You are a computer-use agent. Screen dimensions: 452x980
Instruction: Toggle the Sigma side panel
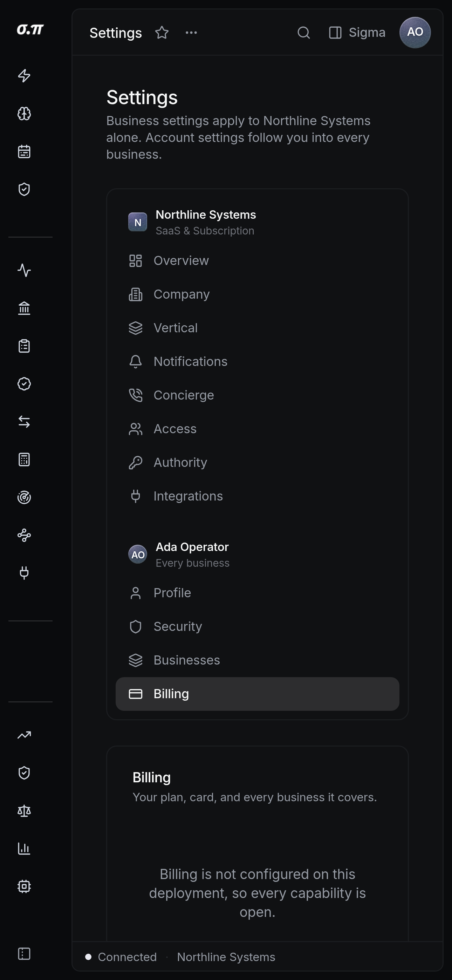(x=357, y=33)
